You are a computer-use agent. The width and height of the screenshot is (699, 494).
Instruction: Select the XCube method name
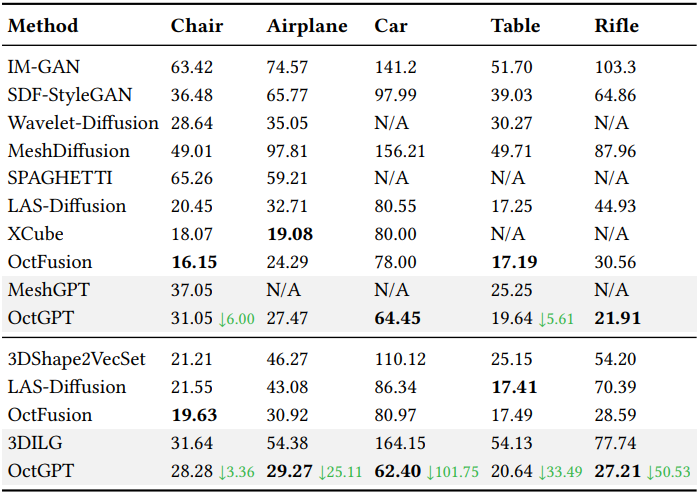(35, 235)
